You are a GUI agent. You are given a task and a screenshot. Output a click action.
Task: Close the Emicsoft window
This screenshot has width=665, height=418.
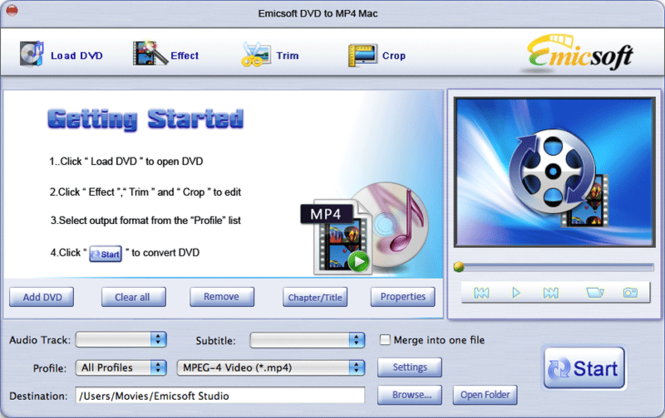pos(12,10)
